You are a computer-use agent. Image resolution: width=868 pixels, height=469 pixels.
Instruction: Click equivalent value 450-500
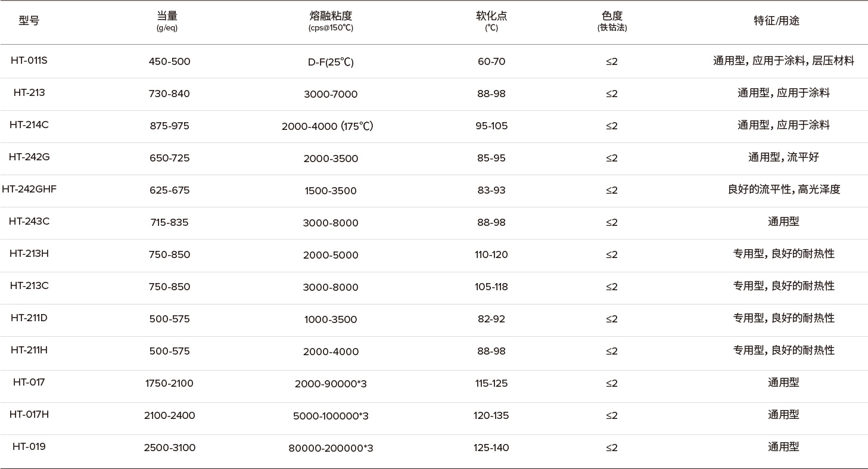[x=169, y=62]
